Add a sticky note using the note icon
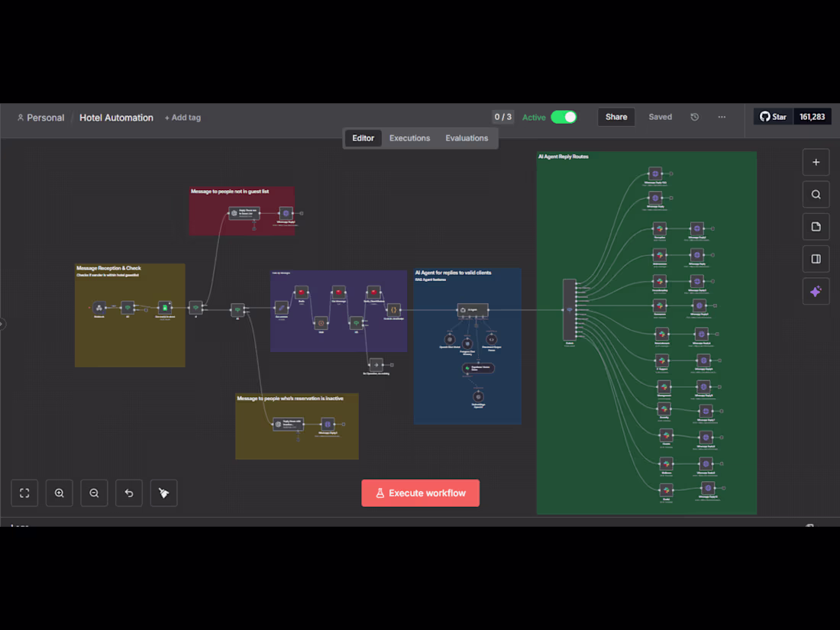The width and height of the screenshot is (840, 630). tap(816, 227)
